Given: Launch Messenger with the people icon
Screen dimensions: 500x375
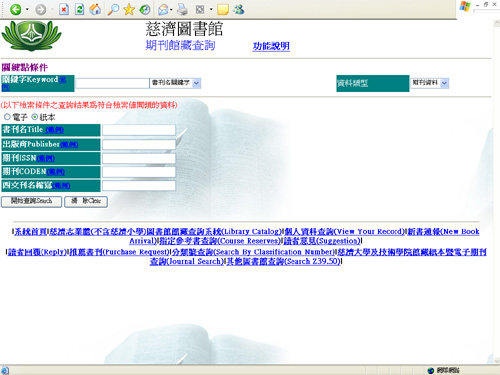Looking at the screenshot, I should 239,9.
